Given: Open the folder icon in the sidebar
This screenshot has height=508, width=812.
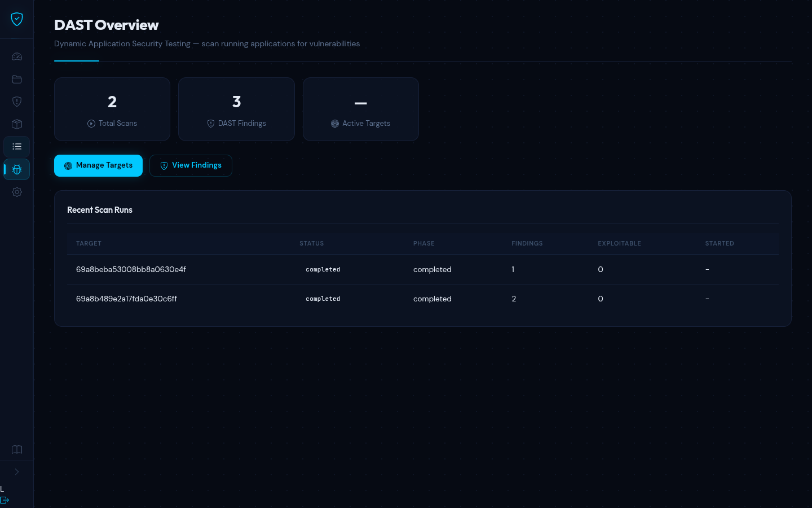Looking at the screenshot, I should 17,79.
